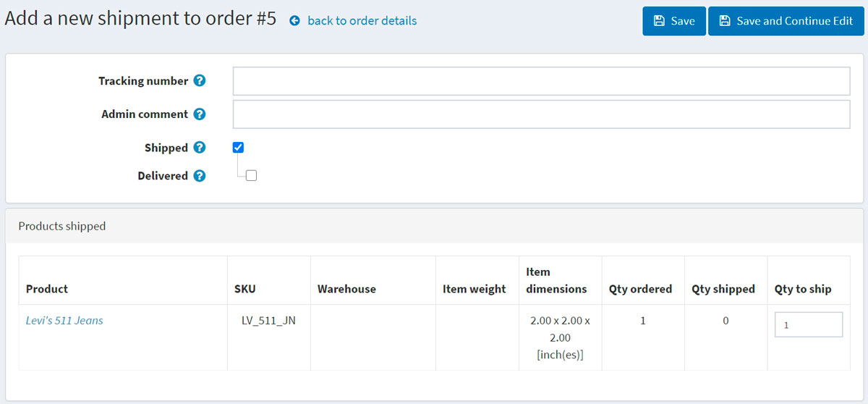
Task: Click the SKU column header
Action: (244, 289)
